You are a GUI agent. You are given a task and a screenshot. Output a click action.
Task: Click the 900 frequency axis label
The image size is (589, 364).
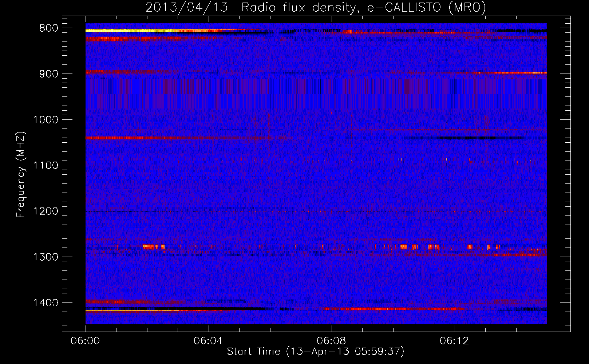[x=49, y=74]
